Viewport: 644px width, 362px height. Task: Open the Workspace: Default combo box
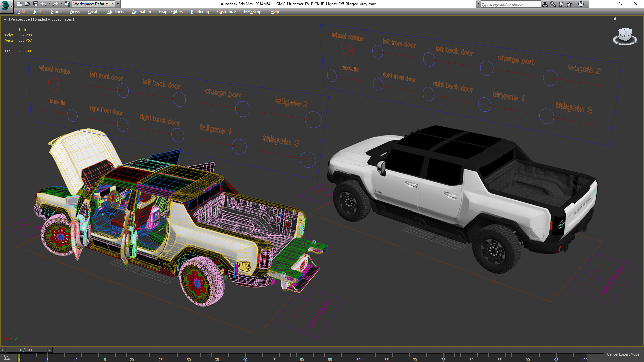click(x=94, y=4)
